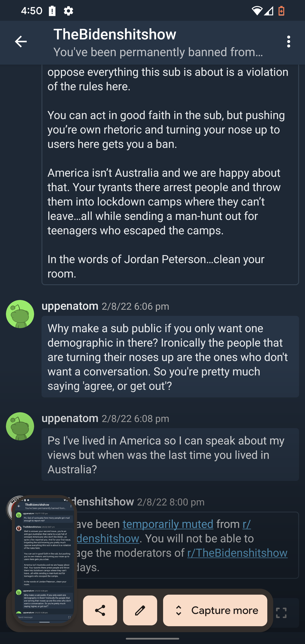This screenshot has width=305, height=644.
Task: Tap the Wi-Fi icon in the status bar
Action: click(256, 11)
